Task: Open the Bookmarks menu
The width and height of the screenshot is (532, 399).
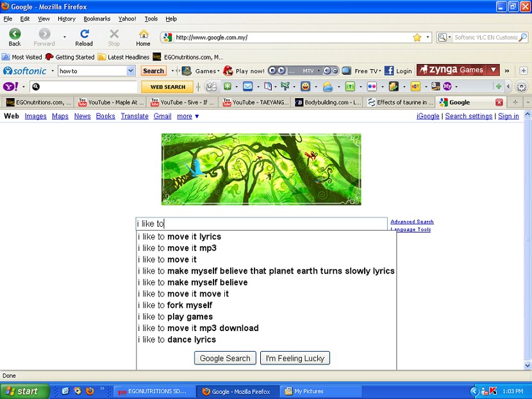Action: (x=97, y=19)
